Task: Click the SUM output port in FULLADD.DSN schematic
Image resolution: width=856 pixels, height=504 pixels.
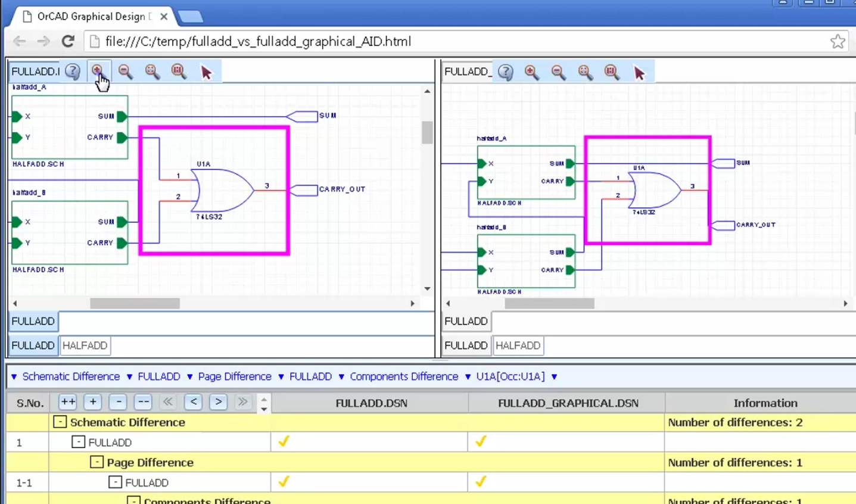Action: [x=302, y=116]
